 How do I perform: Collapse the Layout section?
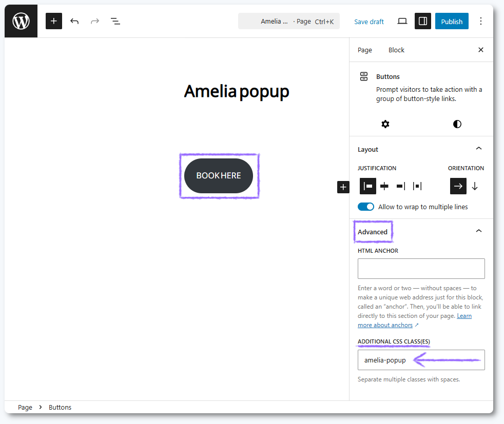pyautogui.click(x=478, y=149)
